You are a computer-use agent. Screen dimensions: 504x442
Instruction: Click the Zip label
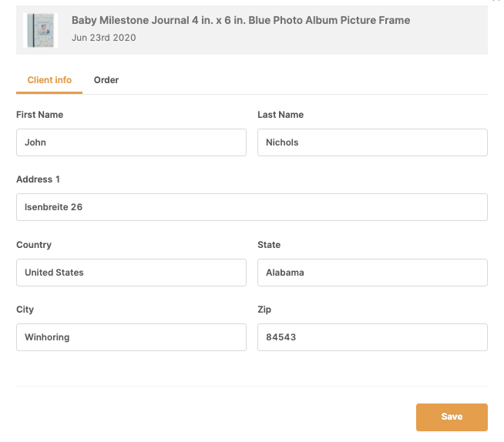264,310
